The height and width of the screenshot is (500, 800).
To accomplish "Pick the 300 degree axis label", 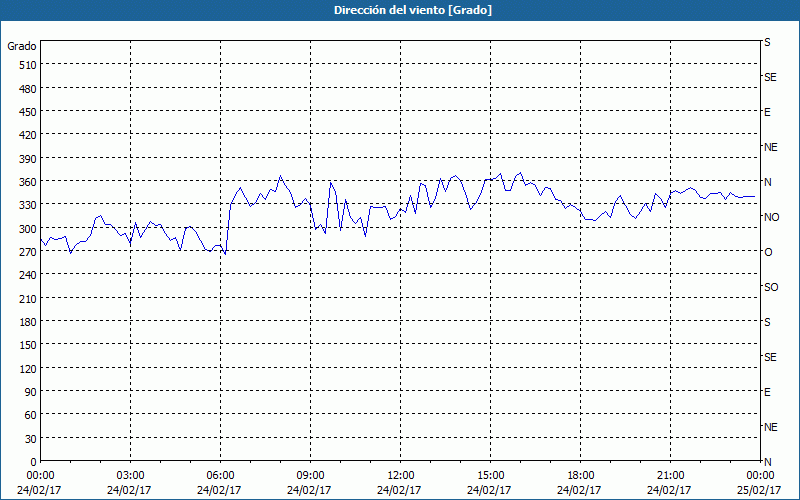I will [28, 229].
